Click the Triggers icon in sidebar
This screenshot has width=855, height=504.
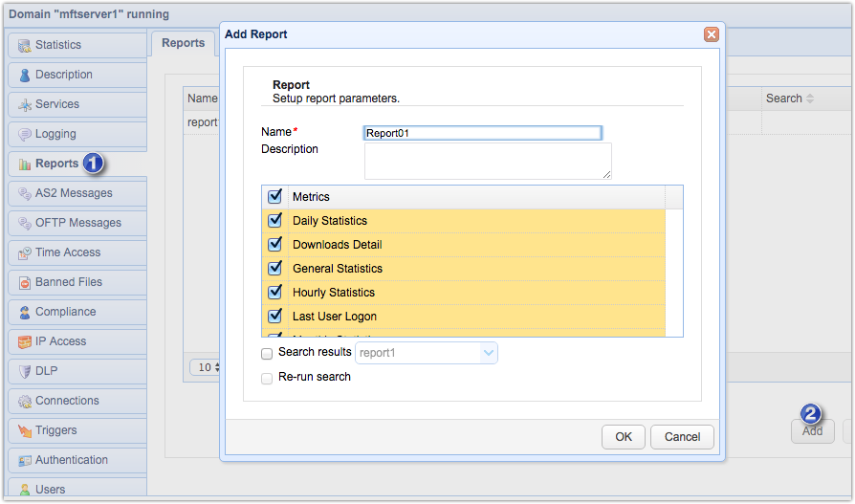pos(24,430)
